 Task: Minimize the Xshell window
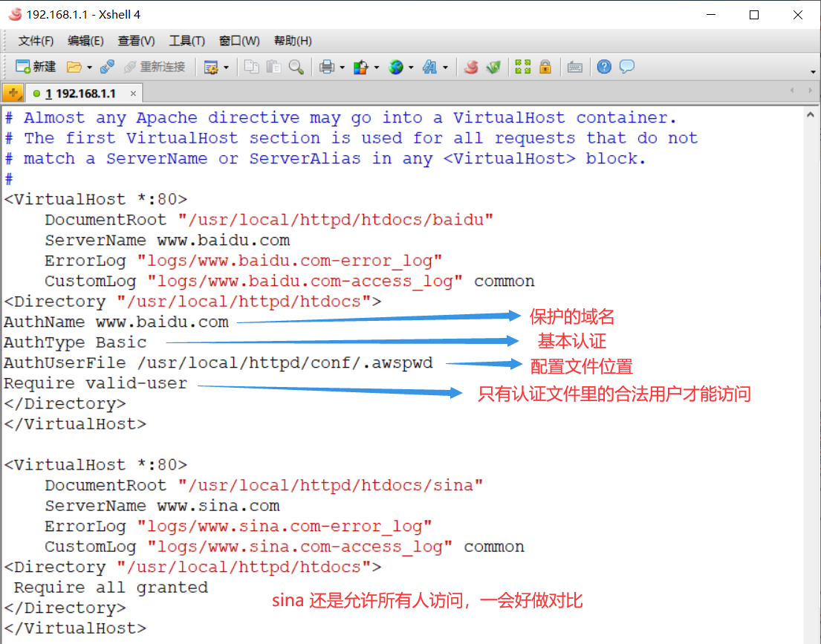tap(710, 15)
